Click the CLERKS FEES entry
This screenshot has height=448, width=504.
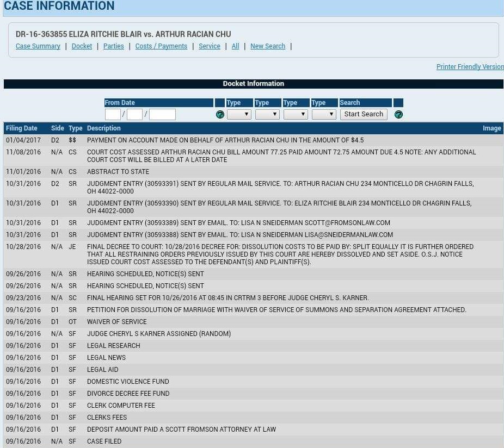[107, 418]
